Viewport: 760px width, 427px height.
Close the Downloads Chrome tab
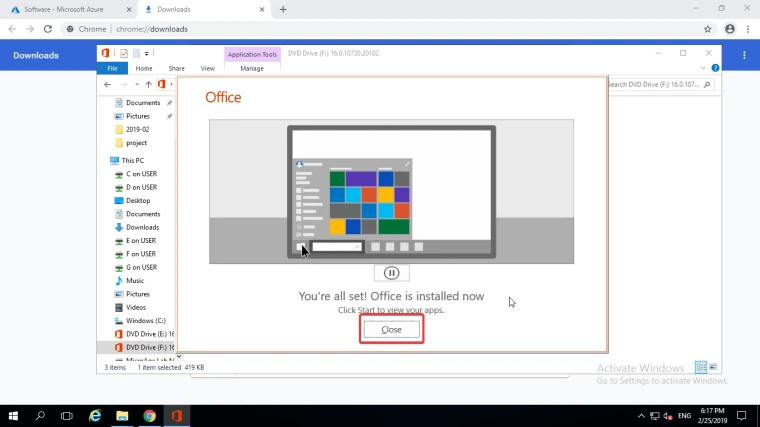[262, 9]
